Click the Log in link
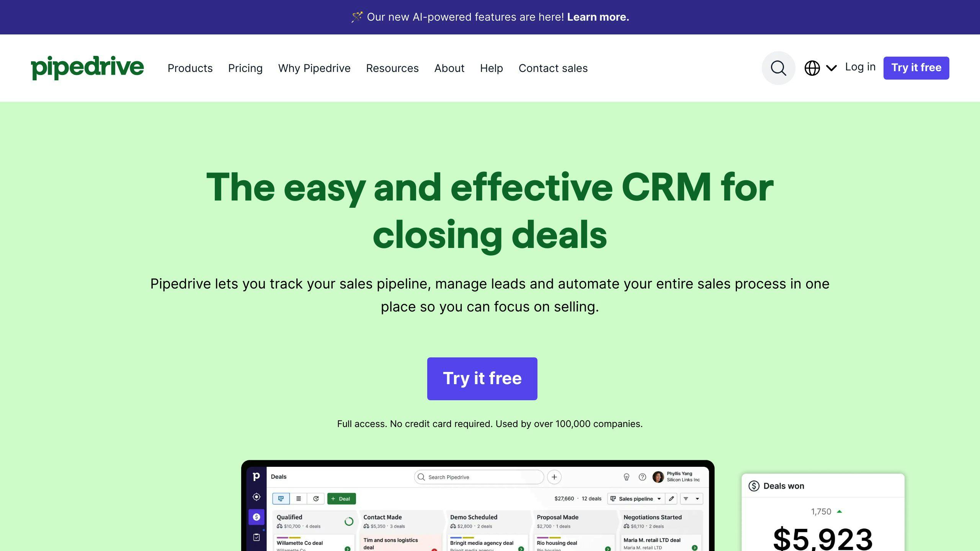Image resolution: width=980 pixels, height=551 pixels. click(859, 67)
